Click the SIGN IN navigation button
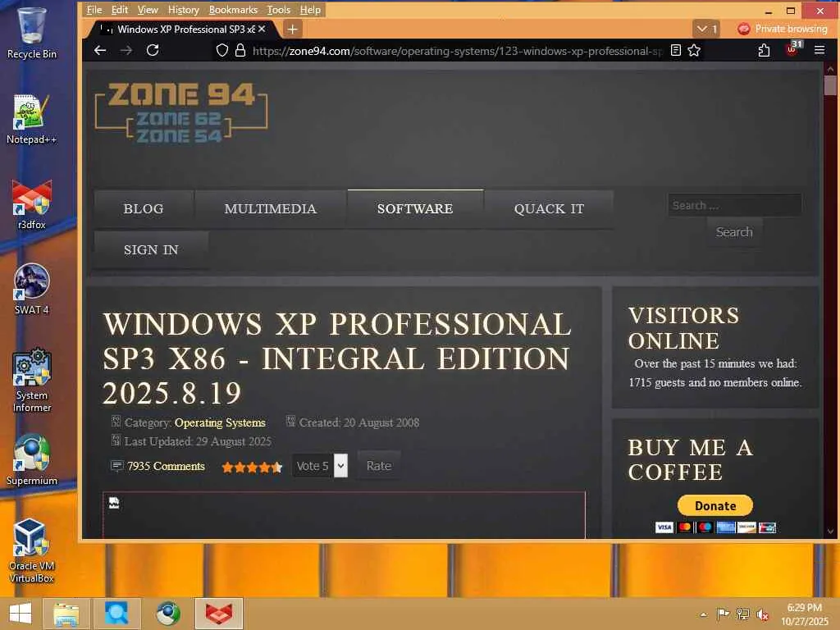 151,250
